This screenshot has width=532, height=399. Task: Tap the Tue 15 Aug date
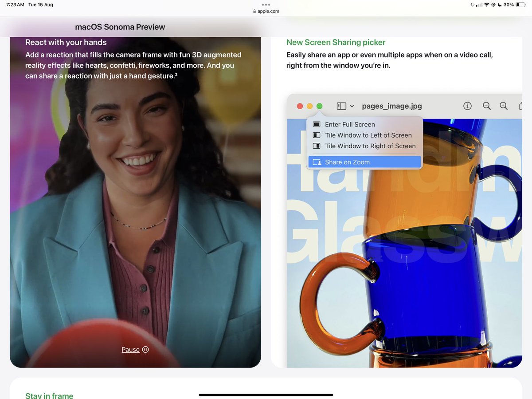click(x=41, y=4)
